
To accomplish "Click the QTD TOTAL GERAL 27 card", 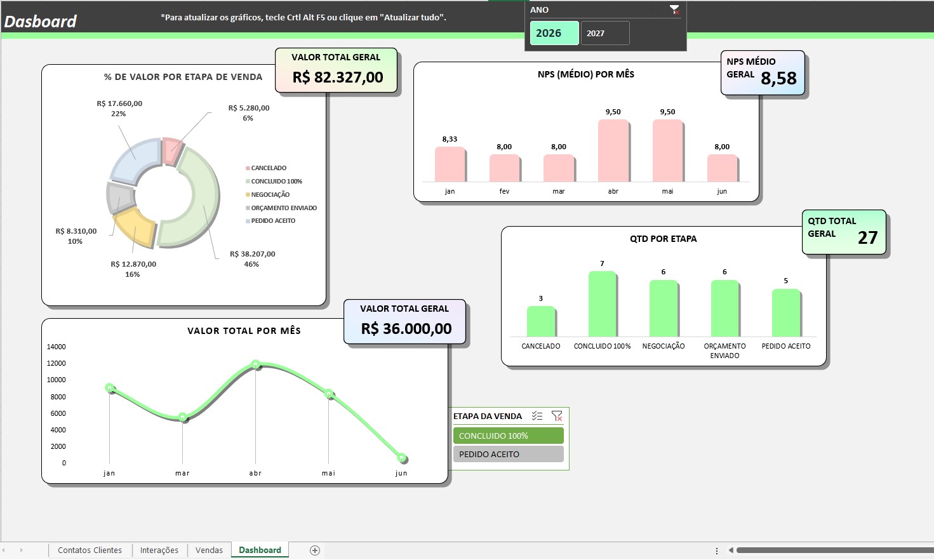I will (844, 232).
